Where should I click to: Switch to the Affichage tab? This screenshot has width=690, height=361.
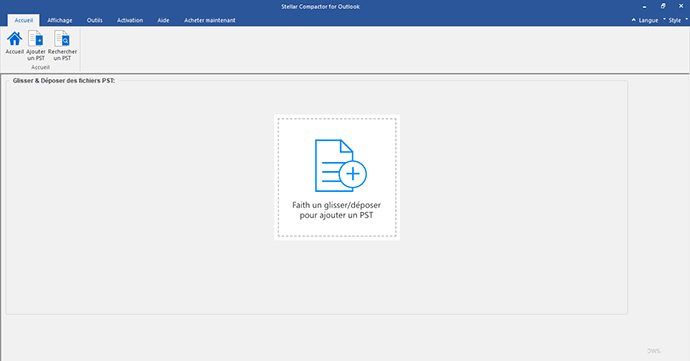click(60, 20)
